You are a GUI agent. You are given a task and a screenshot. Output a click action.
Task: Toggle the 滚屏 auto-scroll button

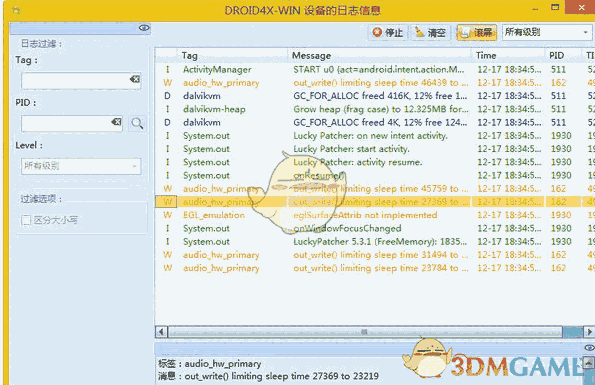click(x=477, y=33)
